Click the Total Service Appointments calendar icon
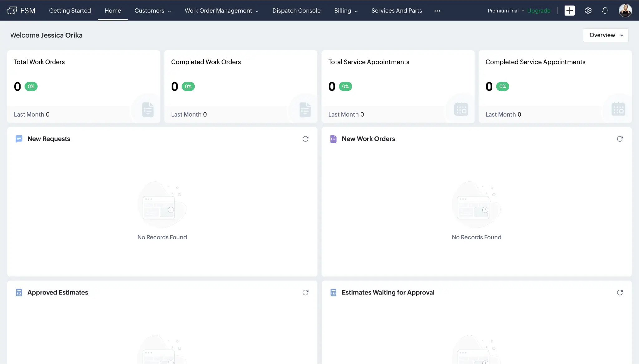The image size is (639, 364). point(461,109)
